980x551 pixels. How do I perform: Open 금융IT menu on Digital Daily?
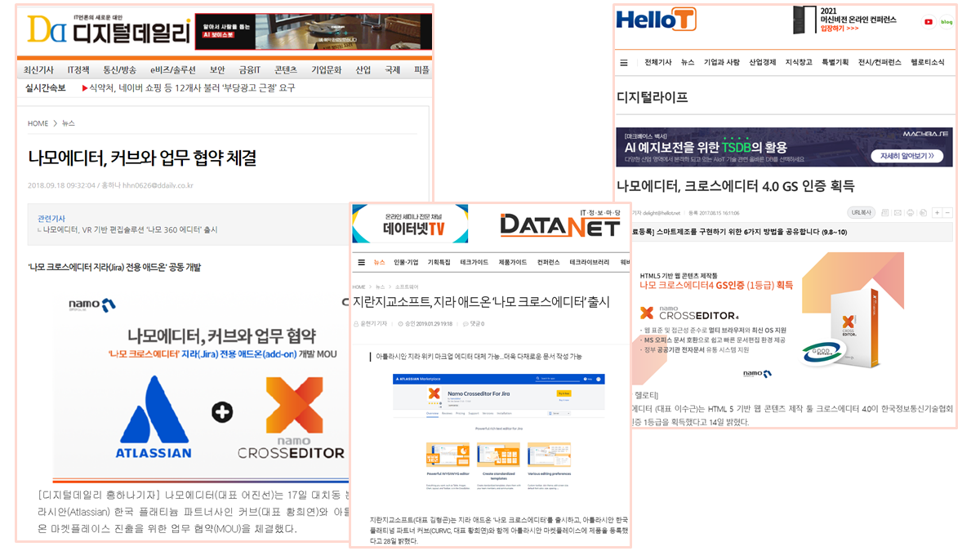click(x=251, y=70)
